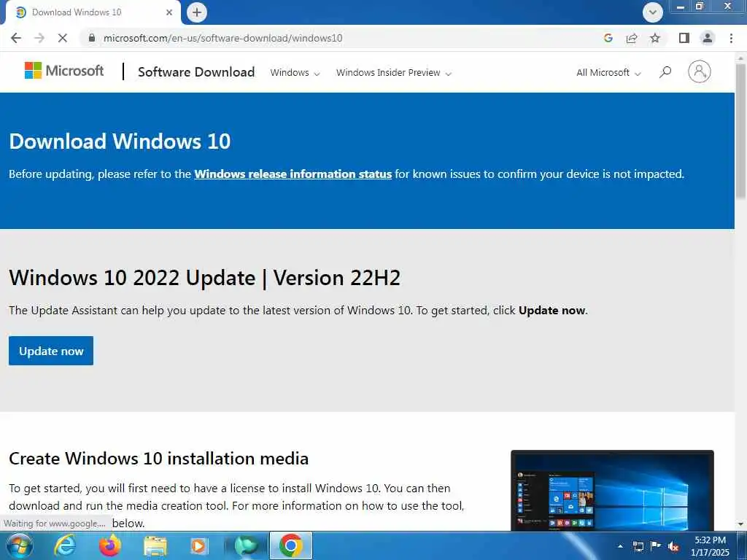Launch Firefox from the taskbar
The width and height of the screenshot is (747, 560).
110,545
